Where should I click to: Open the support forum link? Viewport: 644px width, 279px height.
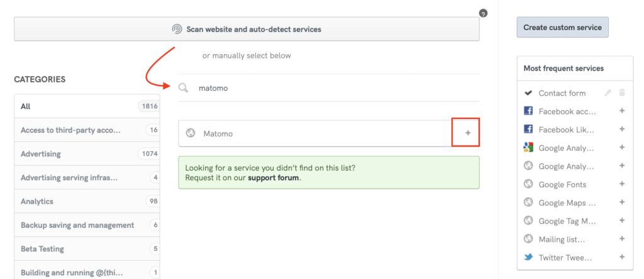tap(274, 178)
